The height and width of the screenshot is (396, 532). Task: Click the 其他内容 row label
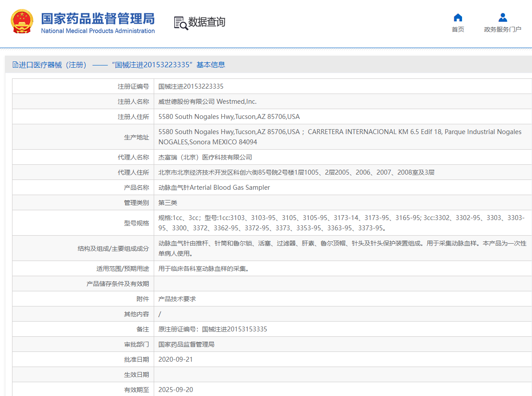tap(136, 314)
